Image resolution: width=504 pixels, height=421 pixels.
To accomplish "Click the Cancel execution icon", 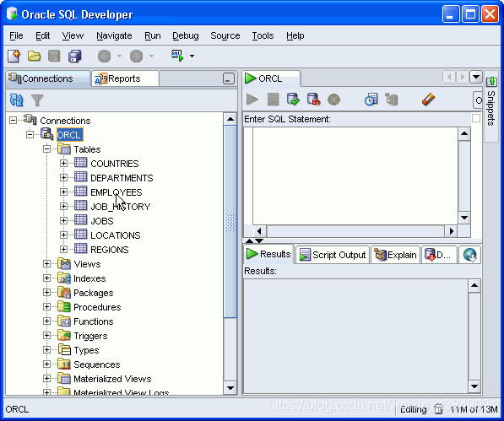I will click(x=333, y=100).
